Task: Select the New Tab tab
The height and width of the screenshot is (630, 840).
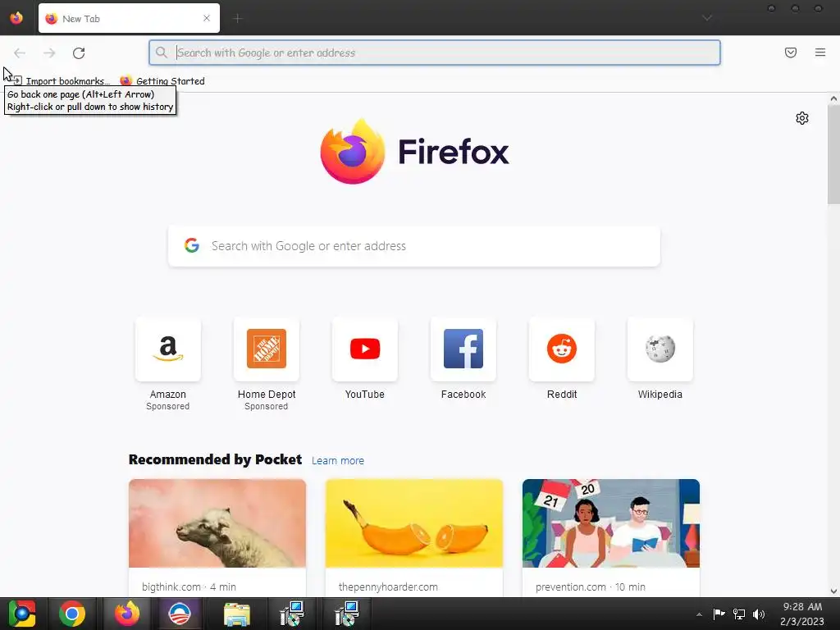Action: click(129, 18)
